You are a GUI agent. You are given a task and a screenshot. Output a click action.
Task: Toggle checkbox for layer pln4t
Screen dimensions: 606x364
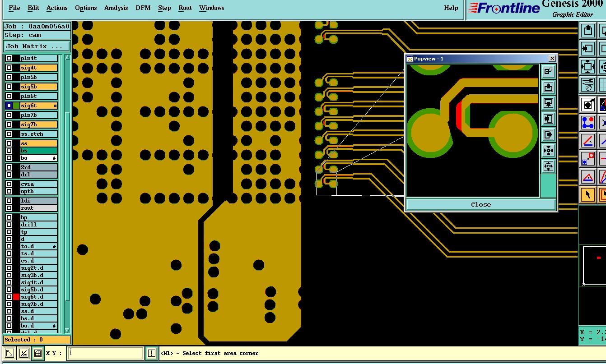pyautogui.click(x=9, y=58)
